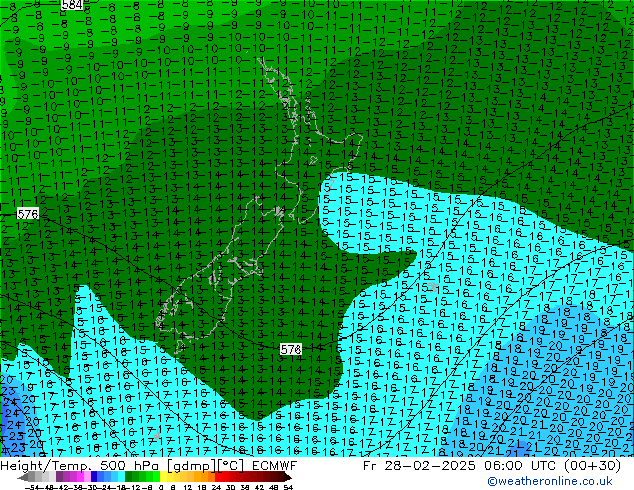Click the color scale's right dark arrow end
634x490 pixels.
[287, 477]
